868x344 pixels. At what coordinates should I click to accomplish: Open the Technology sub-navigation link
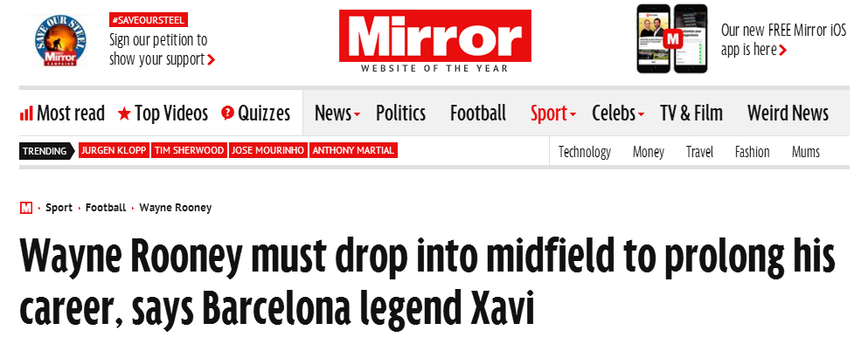tap(585, 152)
